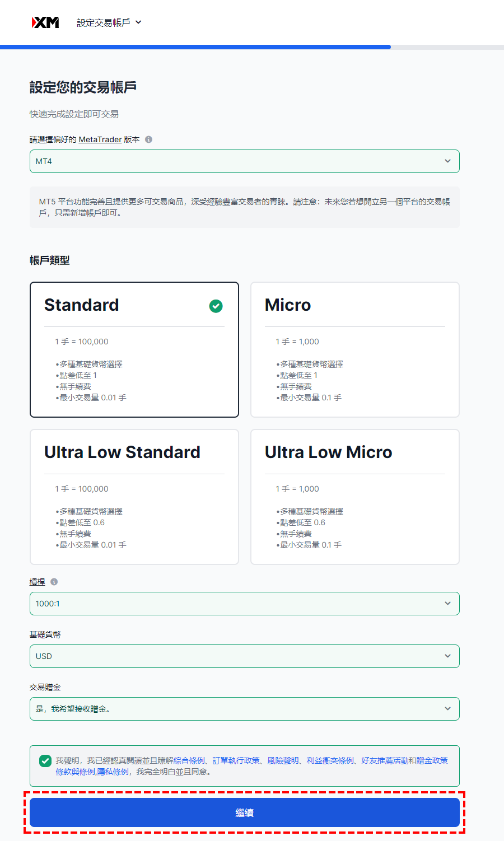Click 點差低至 0.6 in Ultra Low Standard card
504x841 pixels.
(x=82, y=522)
